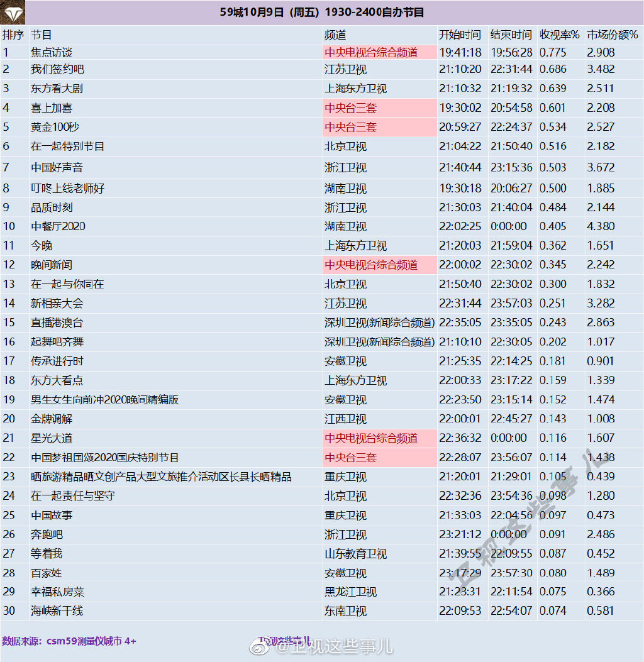Screen dimensions: 644x662
Task: Click program name 品质时刻
Action: tap(52, 207)
